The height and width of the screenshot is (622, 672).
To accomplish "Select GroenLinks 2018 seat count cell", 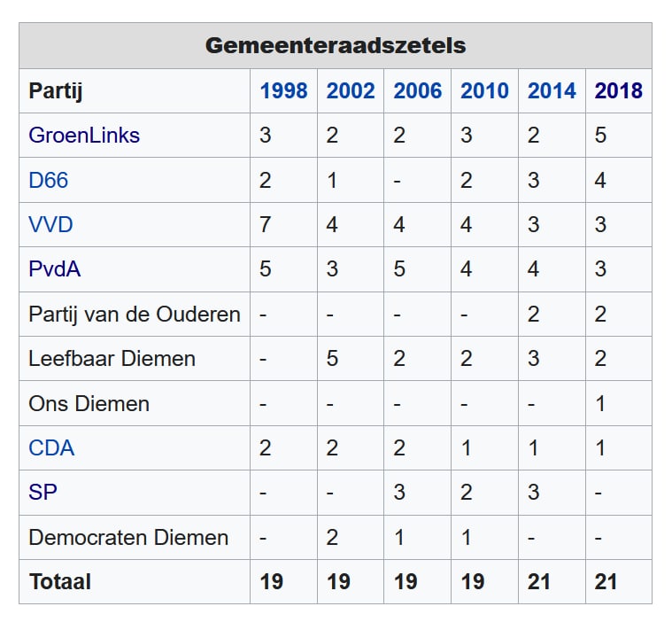I will 601,136.
